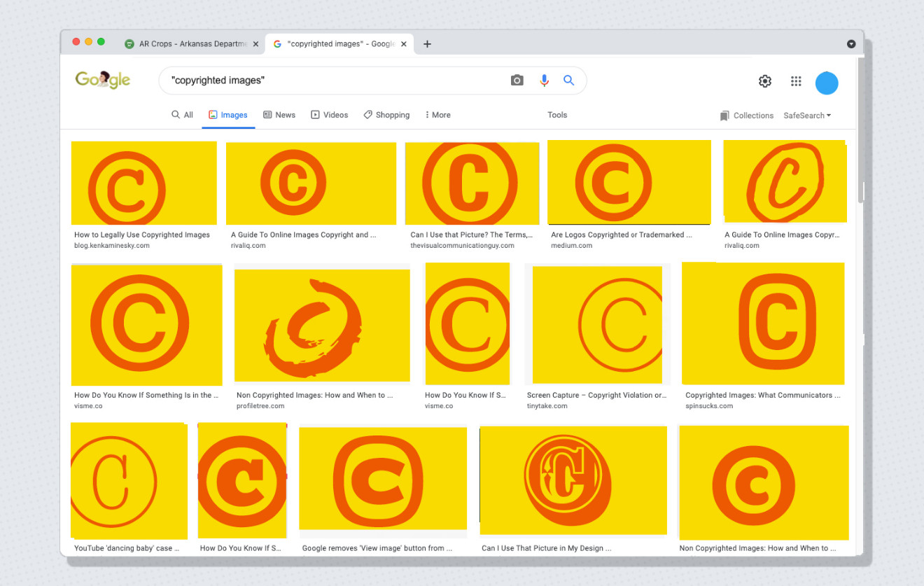The image size is (924, 586).
Task: Click the blog.kenkaminesky.com source link
Action: coord(112,246)
